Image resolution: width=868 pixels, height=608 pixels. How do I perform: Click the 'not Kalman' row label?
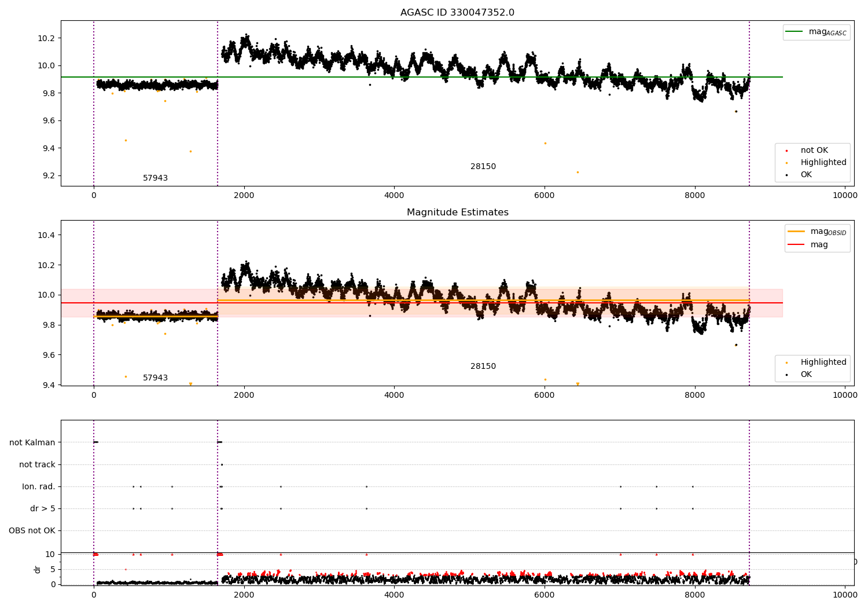coord(32,442)
